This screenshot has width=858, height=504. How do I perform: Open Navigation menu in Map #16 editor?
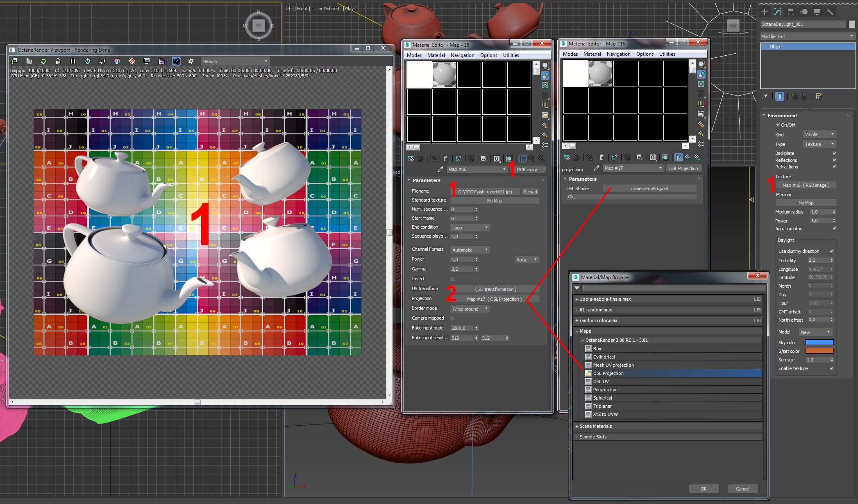click(462, 55)
